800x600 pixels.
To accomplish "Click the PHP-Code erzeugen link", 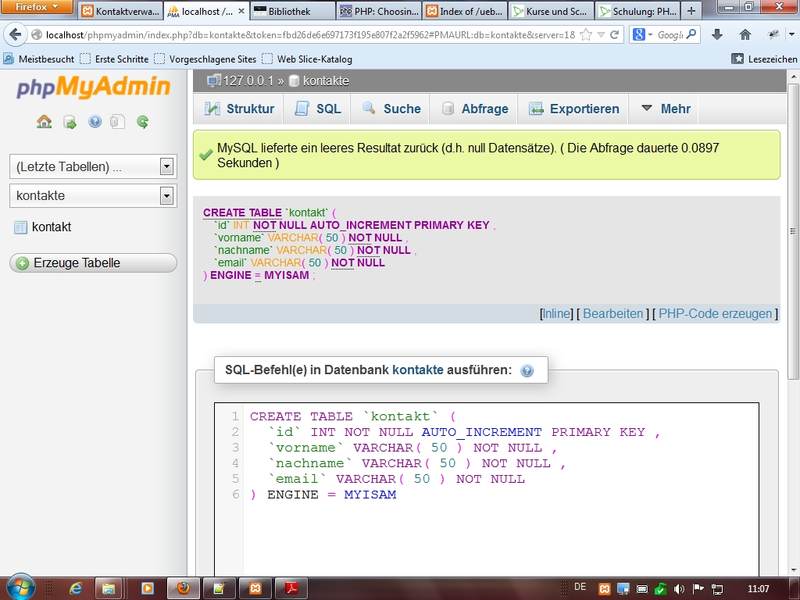I will pyautogui.click(x=715, y=314).
